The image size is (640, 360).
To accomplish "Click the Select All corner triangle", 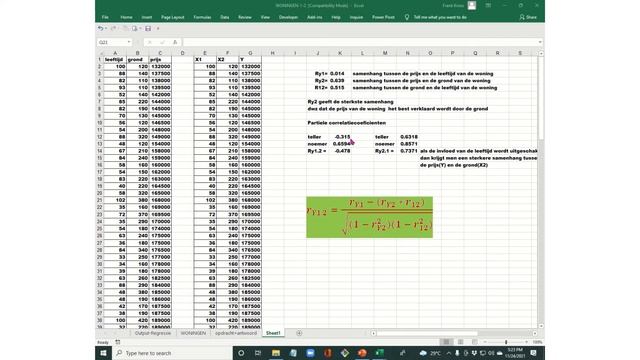I will click(100, 53).
